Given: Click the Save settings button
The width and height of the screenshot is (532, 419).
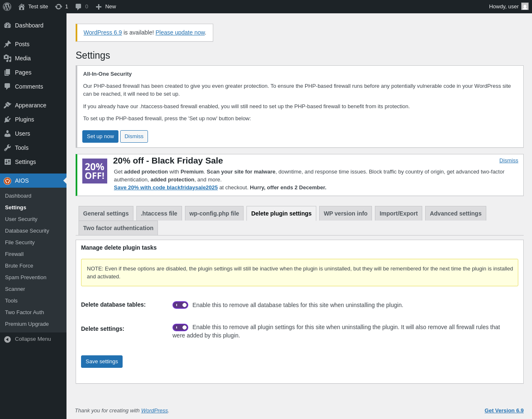Looking at the screenshot, I should point(102,362).
